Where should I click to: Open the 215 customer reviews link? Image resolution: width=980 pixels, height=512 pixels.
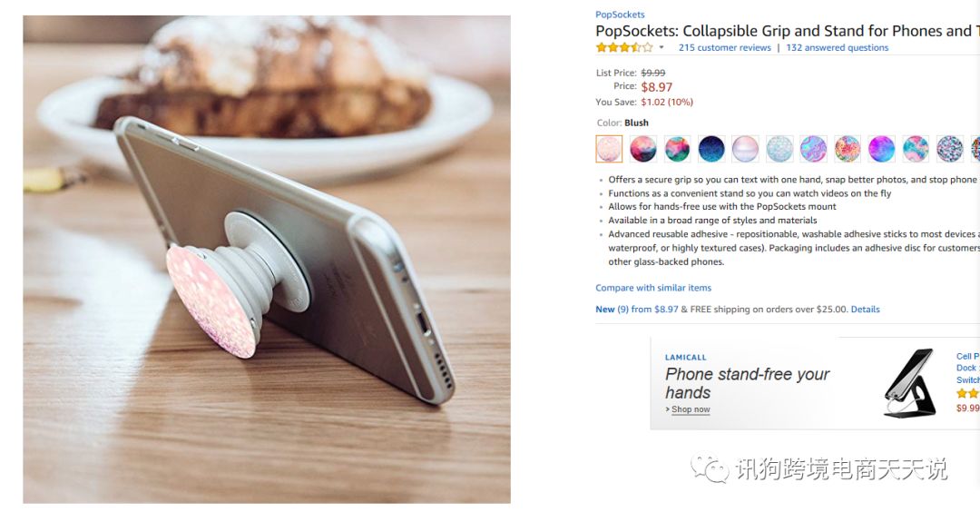coord(724,48)
